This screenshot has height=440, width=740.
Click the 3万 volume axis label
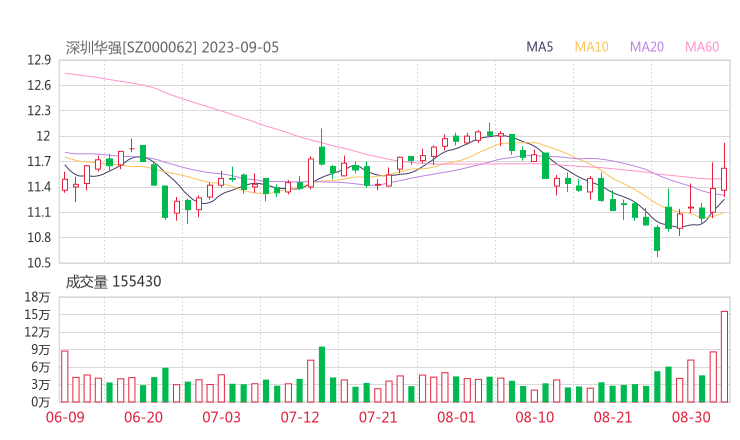click(41, 385)
